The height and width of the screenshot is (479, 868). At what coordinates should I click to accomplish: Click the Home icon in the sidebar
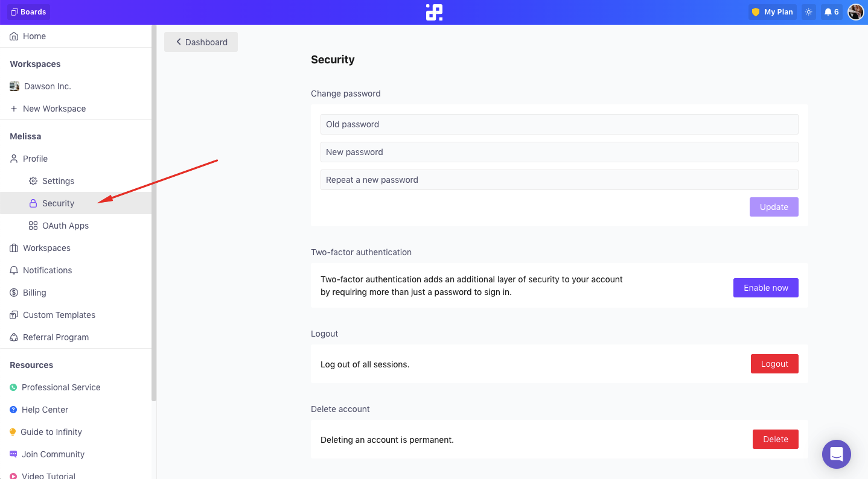pyautogui.click(x=14, y=36)
